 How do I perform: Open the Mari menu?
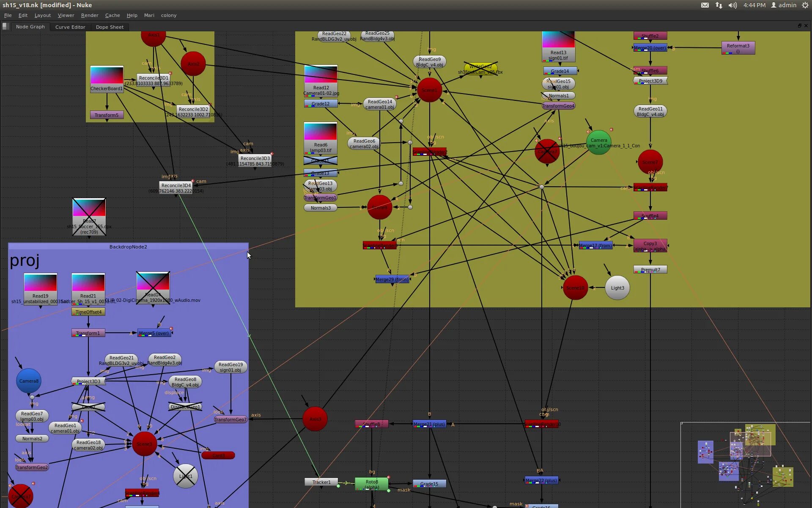coord(149,15)
